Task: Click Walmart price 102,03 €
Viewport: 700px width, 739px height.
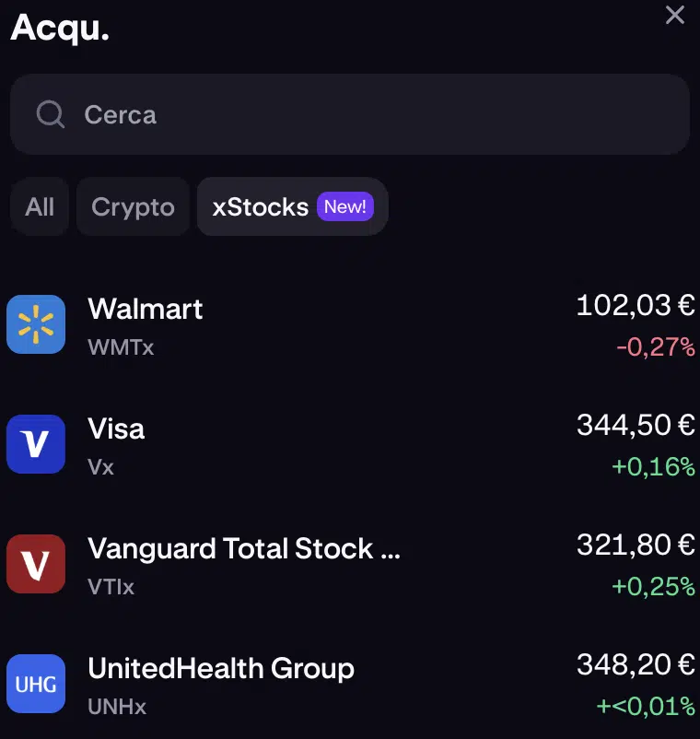Action: [x=635, y=305]
